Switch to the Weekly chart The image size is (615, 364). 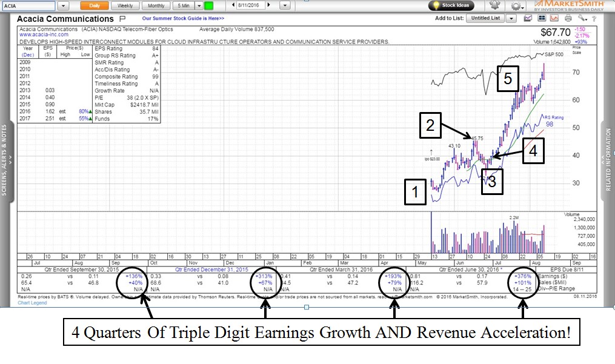point(125,5)
